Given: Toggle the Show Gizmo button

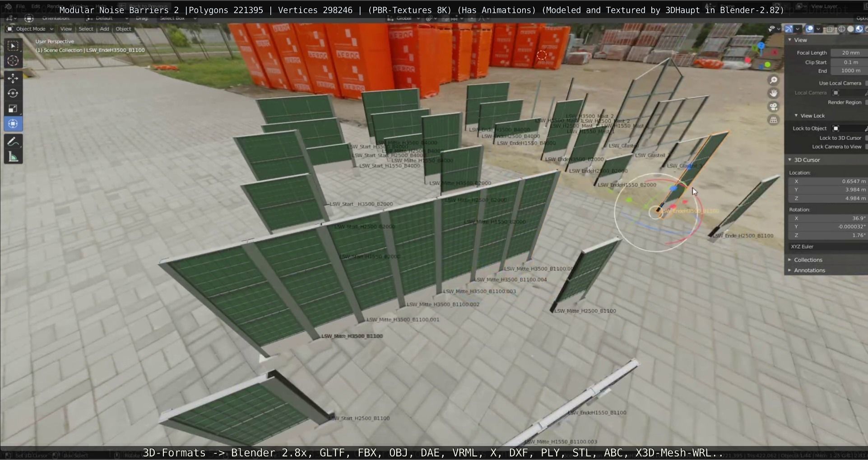Looking at the screenshot, I should (789, 29).
